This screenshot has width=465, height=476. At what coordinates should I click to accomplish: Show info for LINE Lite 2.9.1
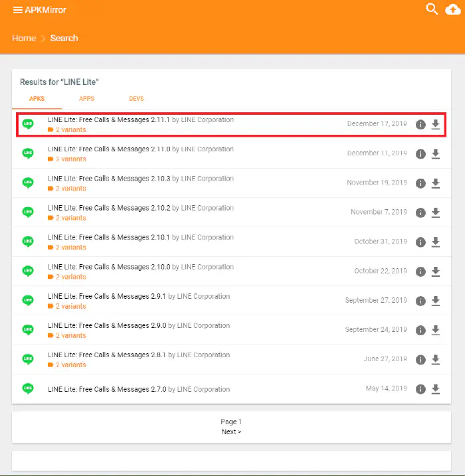click(x=420, y=301)
